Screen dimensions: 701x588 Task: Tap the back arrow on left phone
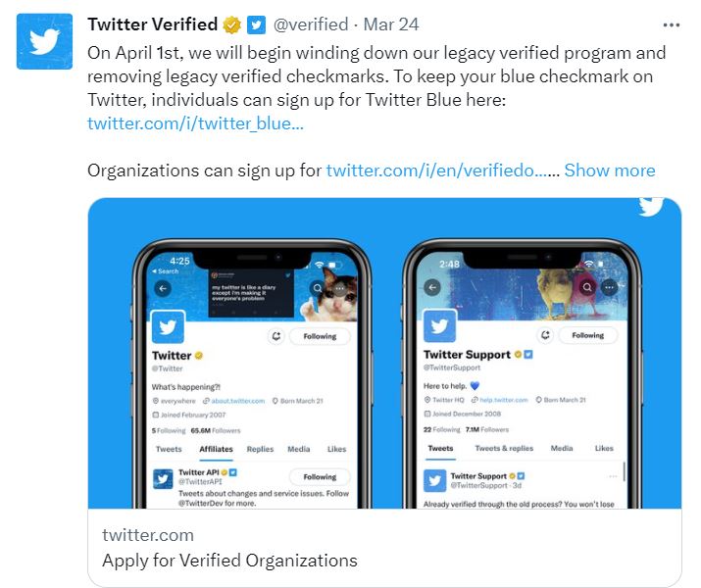point(163,288)
